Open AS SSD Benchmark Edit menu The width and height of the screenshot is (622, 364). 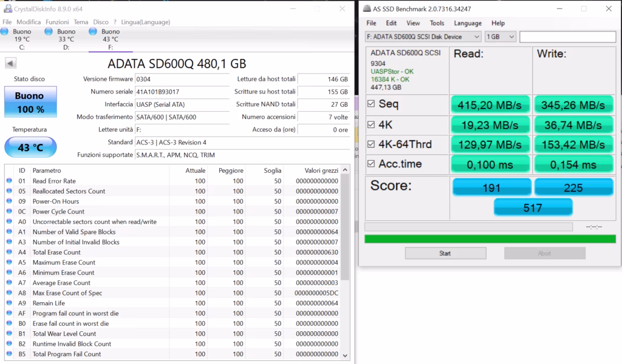(391, 24)
